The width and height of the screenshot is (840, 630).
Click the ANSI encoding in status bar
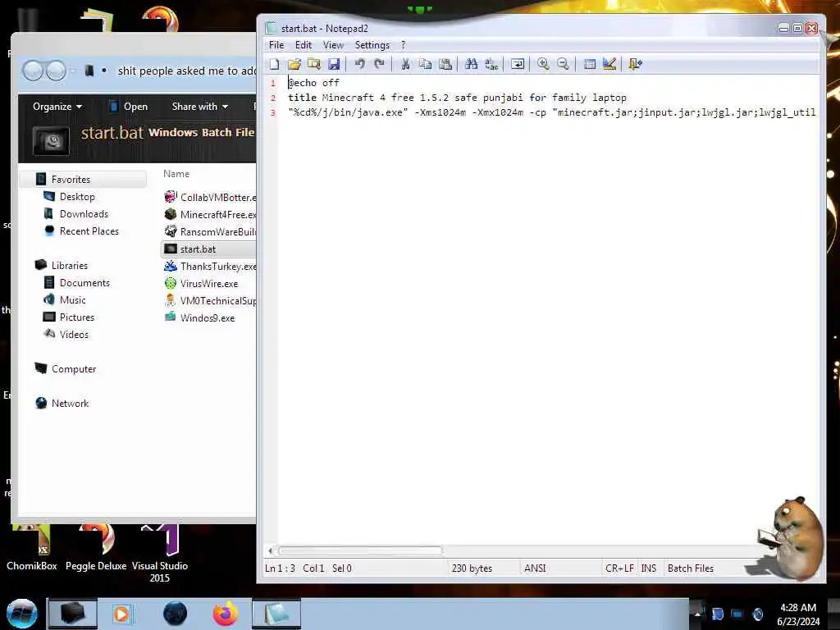(535, 568)
